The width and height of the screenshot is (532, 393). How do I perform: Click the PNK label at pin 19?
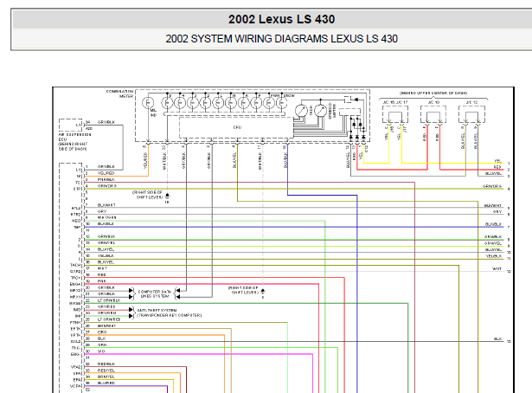[102, 281]
